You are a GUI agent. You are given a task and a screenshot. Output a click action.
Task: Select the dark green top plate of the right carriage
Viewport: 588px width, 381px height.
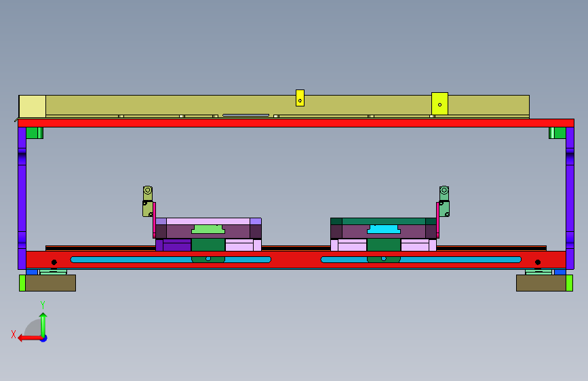pos(383,221)
